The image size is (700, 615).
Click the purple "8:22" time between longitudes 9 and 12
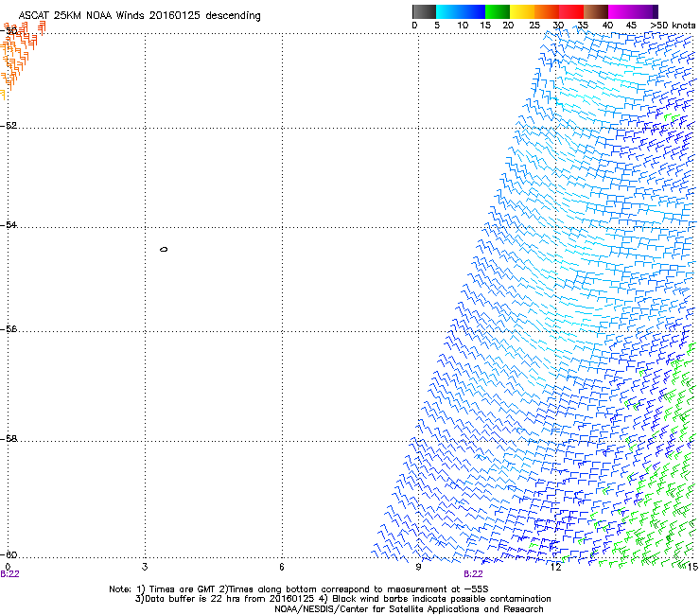coord(473,574)
